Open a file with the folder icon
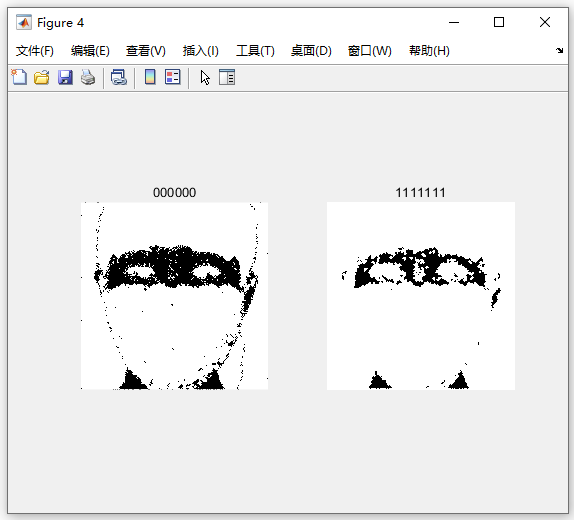The image size is (574, 520). [x=41, y=77]
